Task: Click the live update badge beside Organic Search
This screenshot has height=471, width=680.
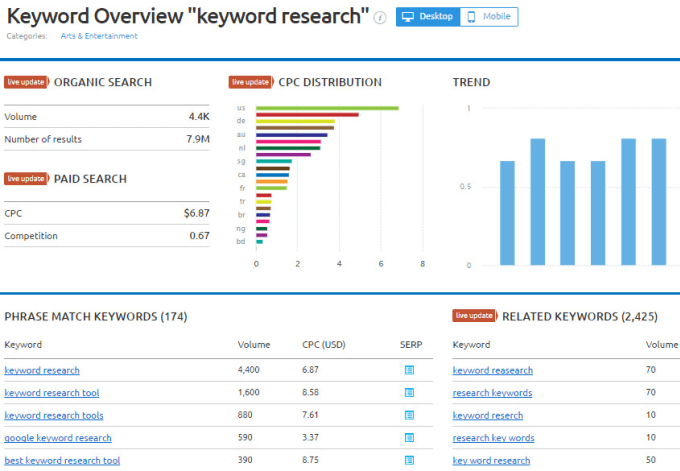Action: [x=25, y=82]
